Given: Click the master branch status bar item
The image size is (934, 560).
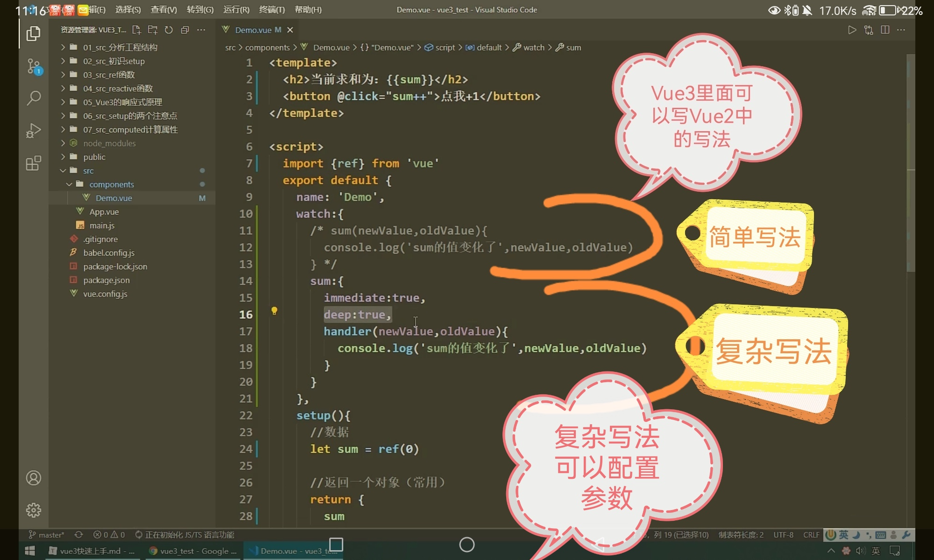Looking at the screenshot, I should [x=47, y=535].
